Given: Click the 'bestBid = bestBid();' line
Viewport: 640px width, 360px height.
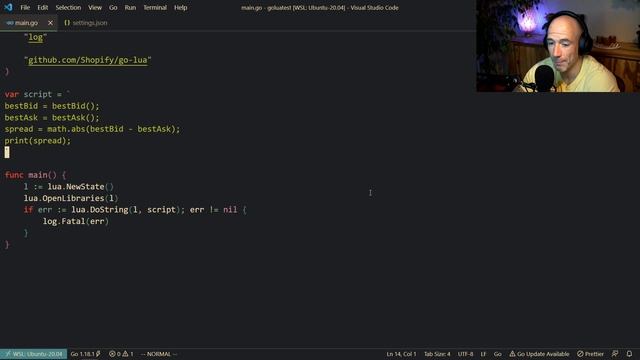Looking at the screenshot, I should [x=52, y=106].
